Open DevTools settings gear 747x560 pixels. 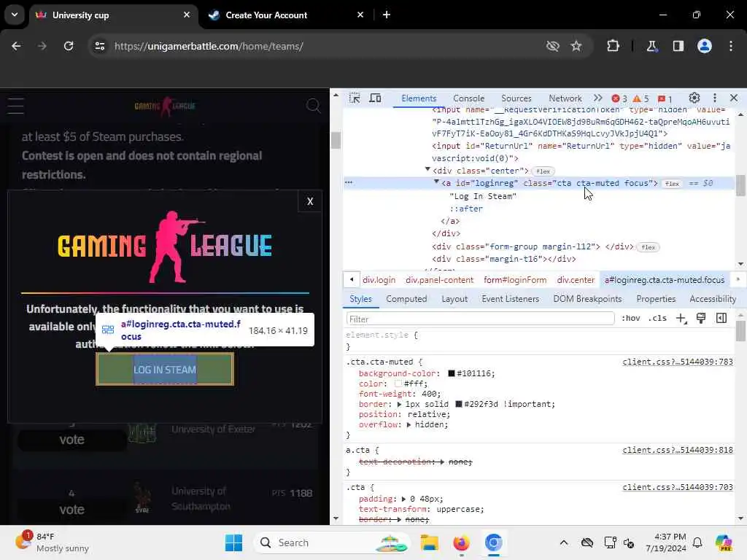click(694, 98)
